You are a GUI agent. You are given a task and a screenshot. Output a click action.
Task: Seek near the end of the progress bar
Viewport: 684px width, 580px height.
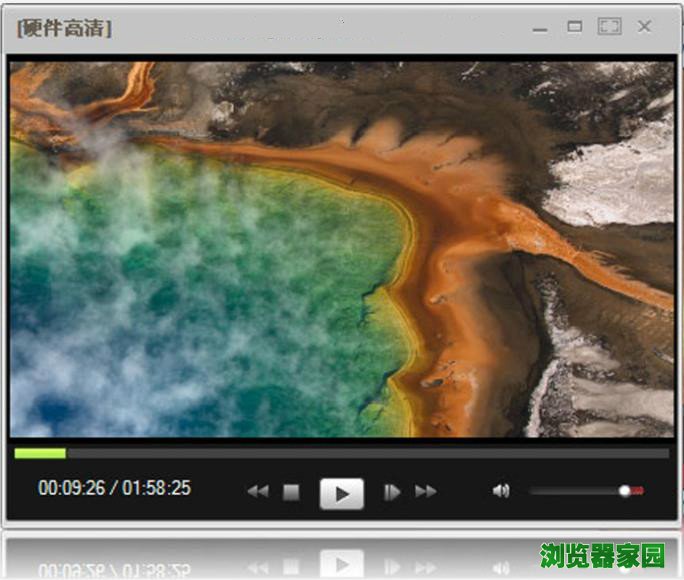tap(650, 453)
